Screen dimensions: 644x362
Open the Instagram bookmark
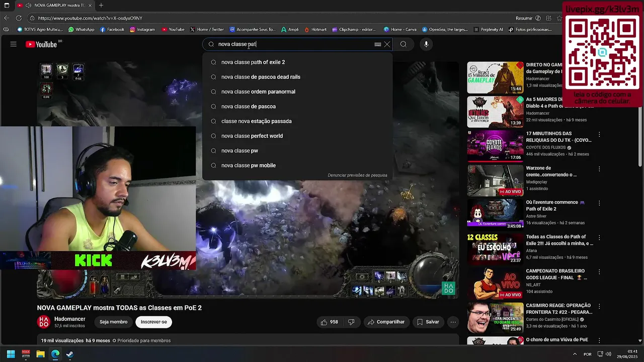point(142,30)
